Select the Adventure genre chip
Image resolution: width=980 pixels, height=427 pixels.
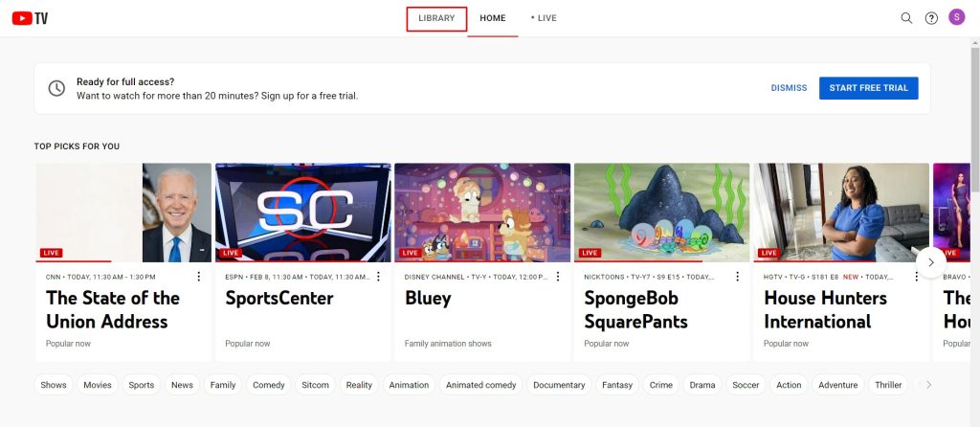point(838,385)
